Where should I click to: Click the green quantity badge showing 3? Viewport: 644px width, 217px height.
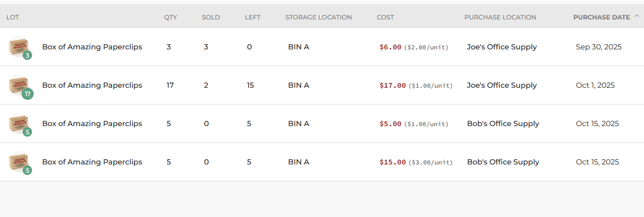click(x=27, y=55)
